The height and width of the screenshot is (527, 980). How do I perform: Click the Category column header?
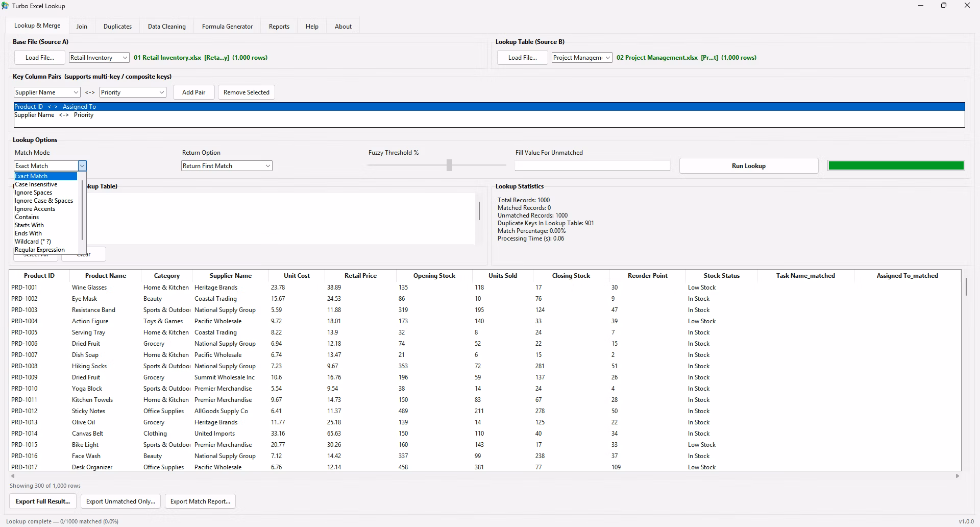167,276
